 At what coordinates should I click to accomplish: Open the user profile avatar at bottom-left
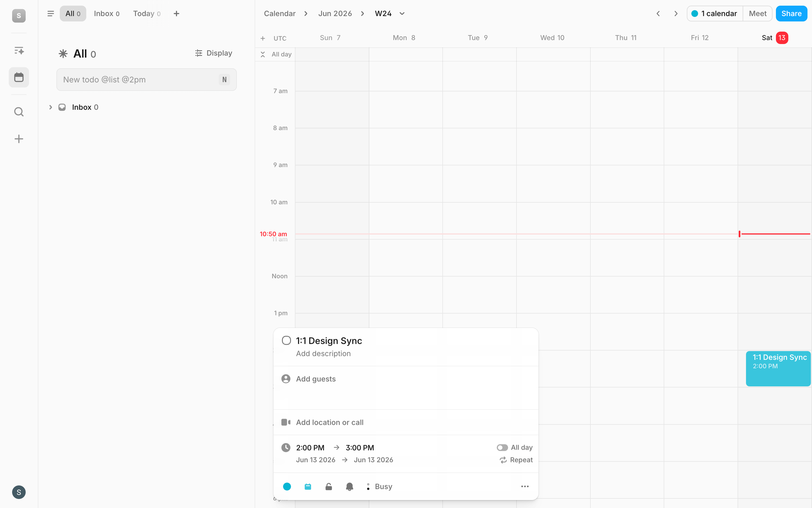(19, 492)
